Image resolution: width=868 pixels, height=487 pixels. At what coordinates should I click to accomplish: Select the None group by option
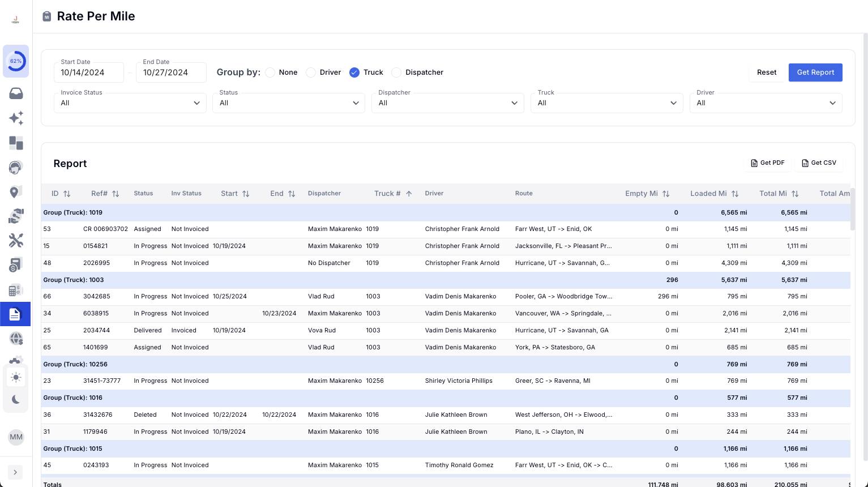[x=271, y=72]
